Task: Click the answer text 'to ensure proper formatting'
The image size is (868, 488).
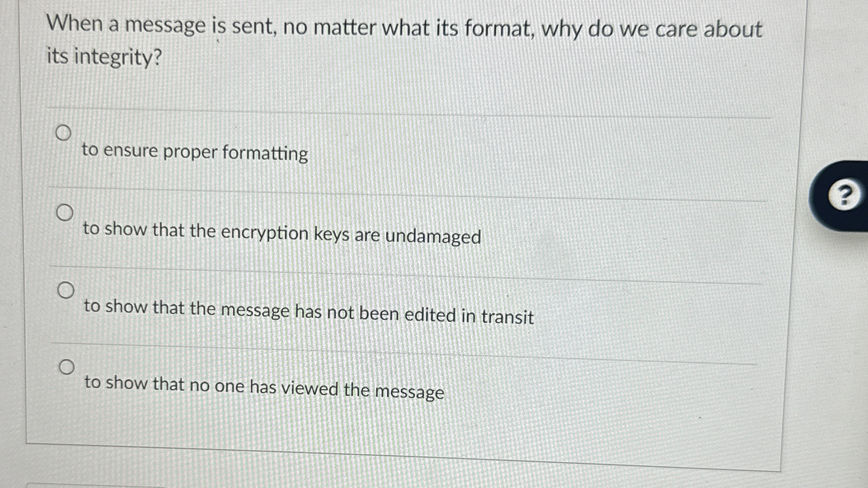Action: (x=195, y=152)
